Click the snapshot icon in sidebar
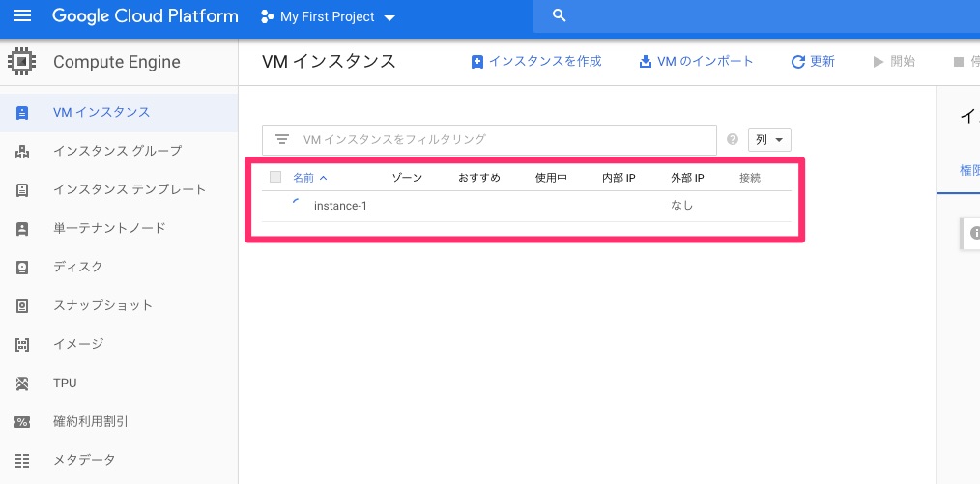Viewport: 980px width, 484px height. tap(22, 305)
